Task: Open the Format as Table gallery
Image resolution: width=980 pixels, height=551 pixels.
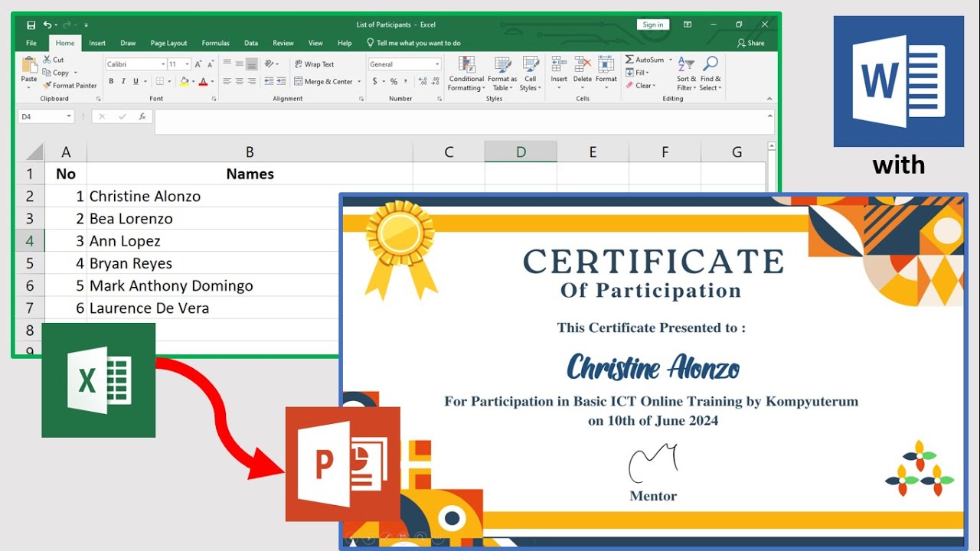Action: tap(502, 73)
